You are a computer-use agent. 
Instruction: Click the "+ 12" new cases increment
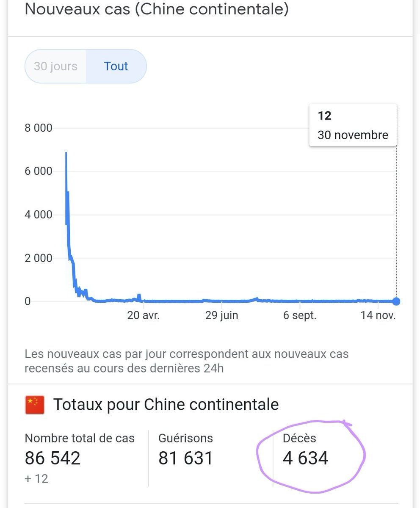click(x=36, y=479)
